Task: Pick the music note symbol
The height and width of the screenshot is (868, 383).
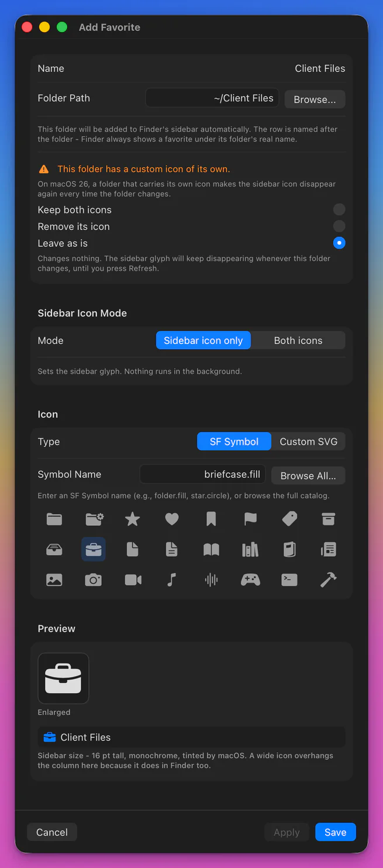Action: (x=172, y=580)
